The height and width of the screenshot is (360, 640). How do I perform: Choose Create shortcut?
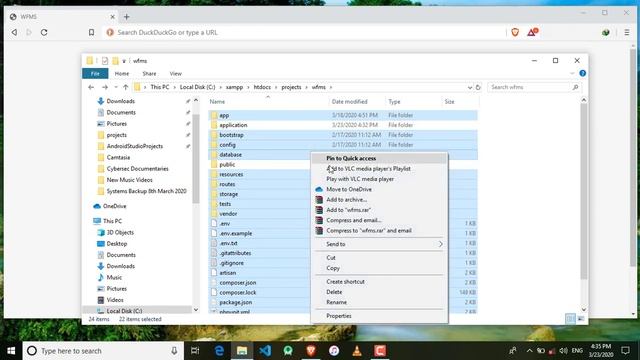click(x=379, y=282)
